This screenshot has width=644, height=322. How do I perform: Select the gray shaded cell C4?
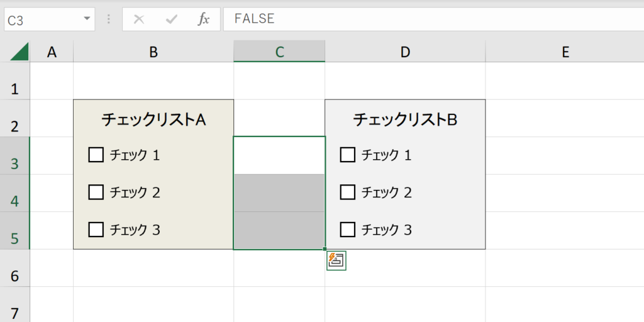pos(279,193)
